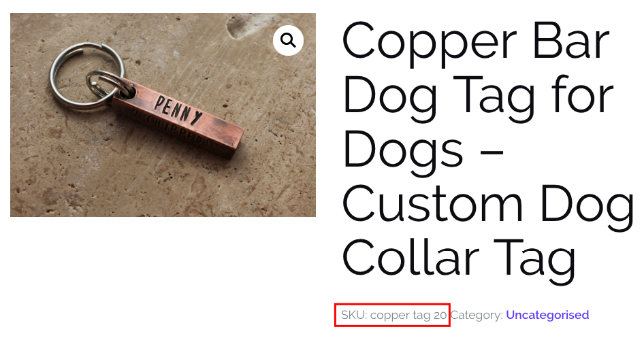Click the PENNY engraving on the tag
The width and height of the screenshot is (644, 340).
(178, 110)
